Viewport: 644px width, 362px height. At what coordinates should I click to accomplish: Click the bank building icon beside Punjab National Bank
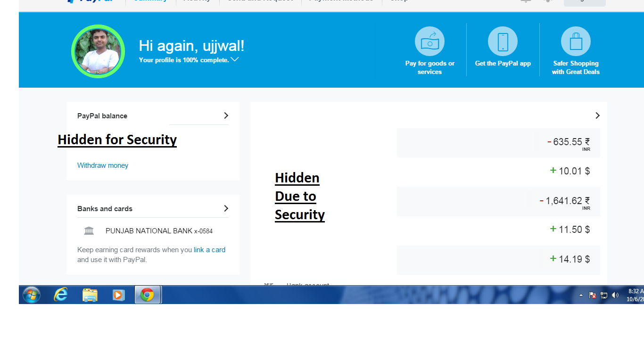point(89,230)
